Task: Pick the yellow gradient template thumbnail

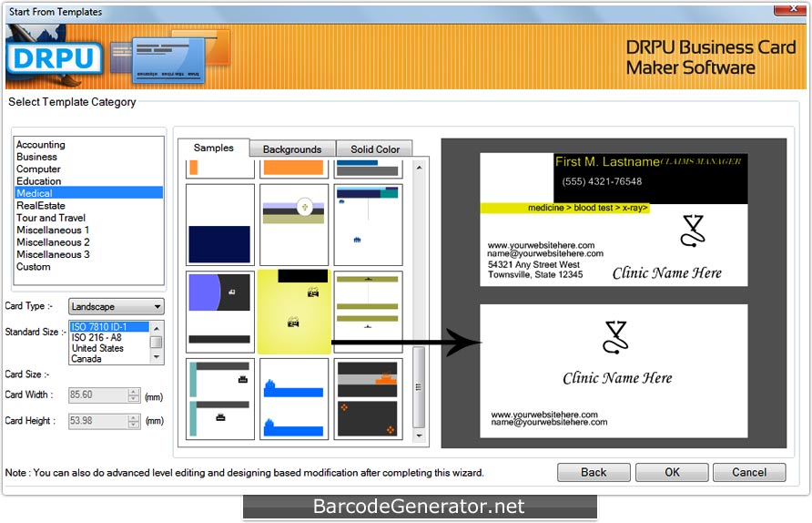Action: [x=294, y=312]
